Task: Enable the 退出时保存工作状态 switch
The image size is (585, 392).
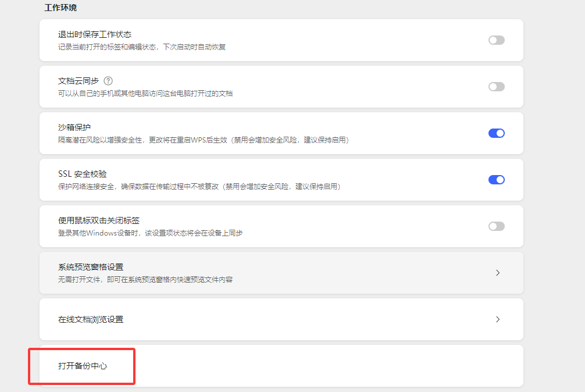Action: coord(496,40)
